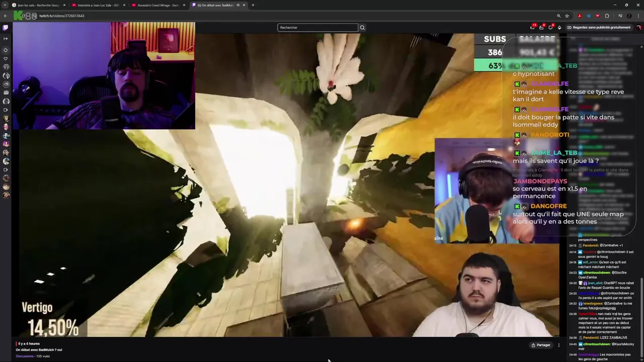Viewport: 644px width, 362px height.
Task: Click username Pandoroti at chat 24:13
Action: point(591,245)
